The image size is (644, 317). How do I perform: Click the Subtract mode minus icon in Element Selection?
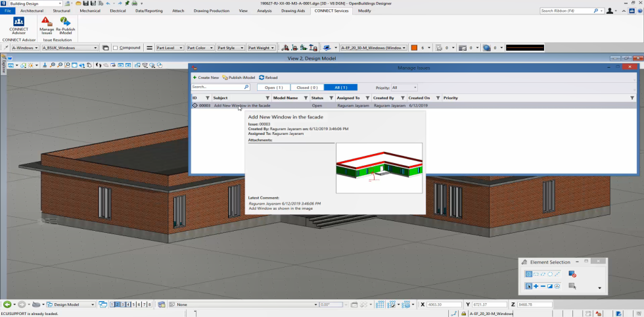click(543, 286)
